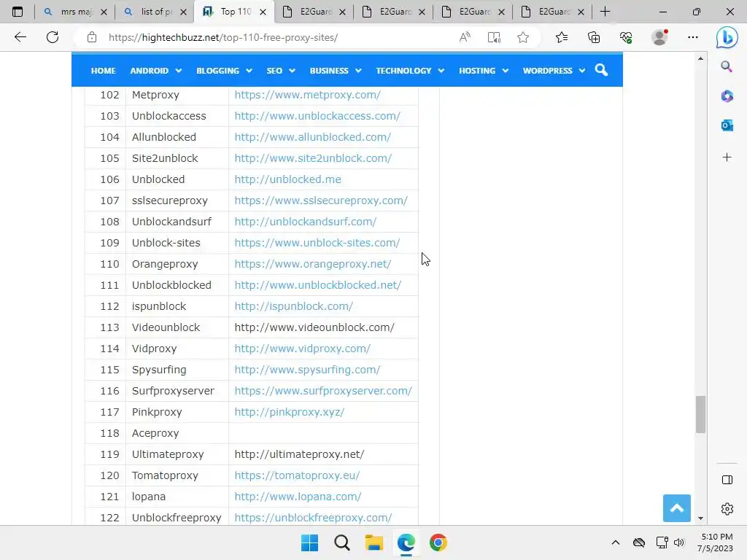The width and height of the screenshot is (747, 560).
Task: Reload the page with refresh icon
Action: [x=53, y=37]
